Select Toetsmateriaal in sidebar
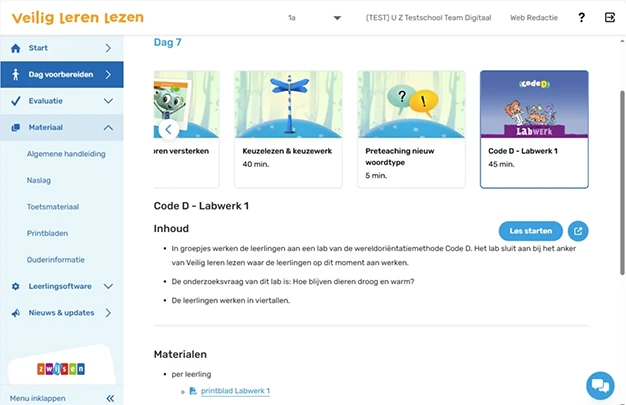The image size is (626, 405). tap(53, 207)
